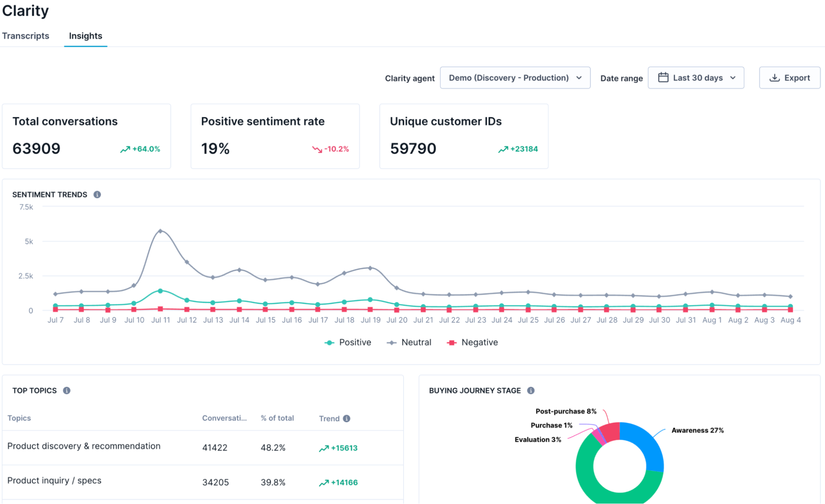This screenshot has width=825, height=504.
Task: Click the download icon in the Export button
Action: click(x=775, y=78)
